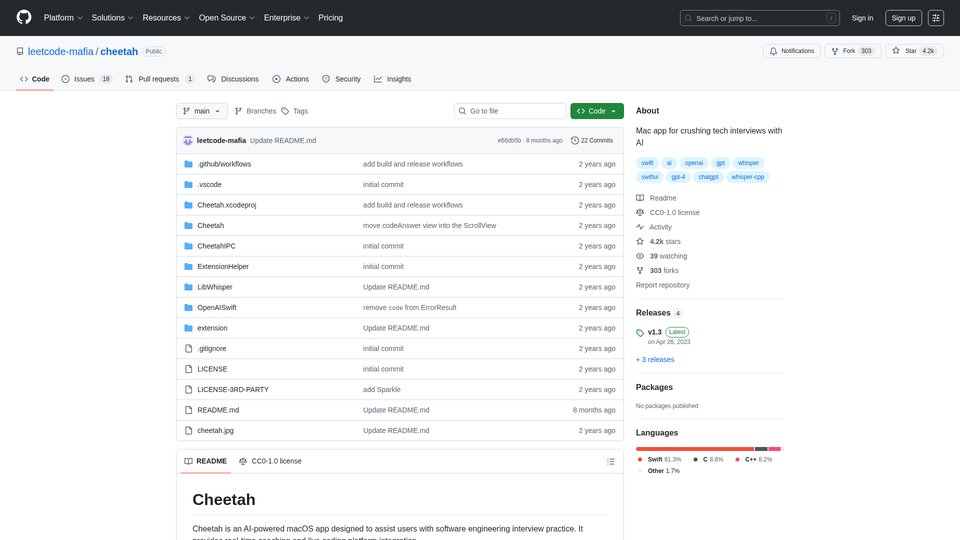This screenshot has height=540, width=960.
Task: Open the command palette icon
Action: 936,17
